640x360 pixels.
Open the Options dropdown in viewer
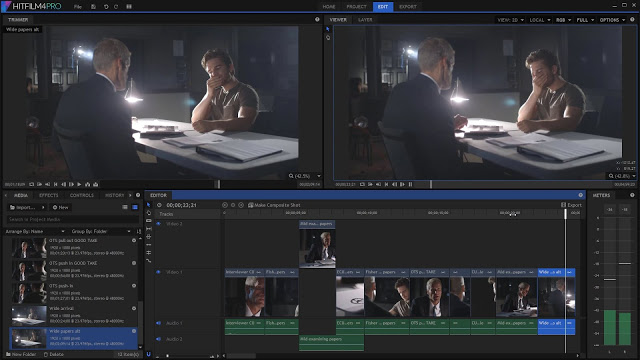612,20
